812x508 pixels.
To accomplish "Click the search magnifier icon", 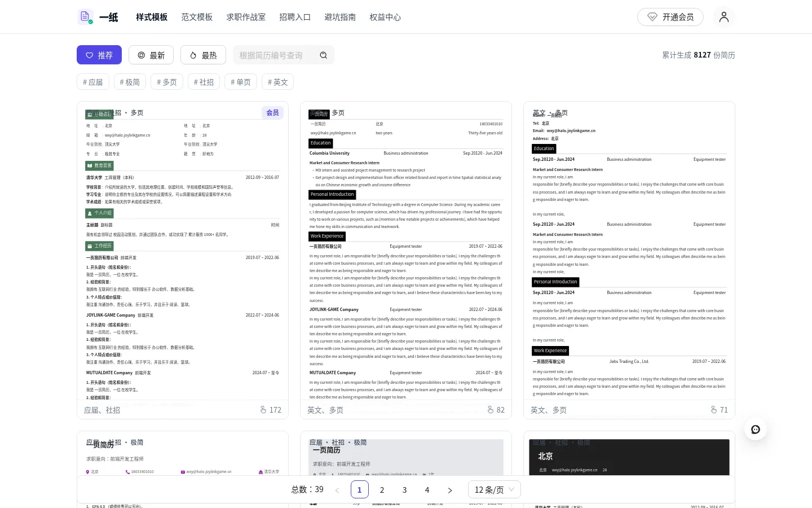I will [324, 55].
